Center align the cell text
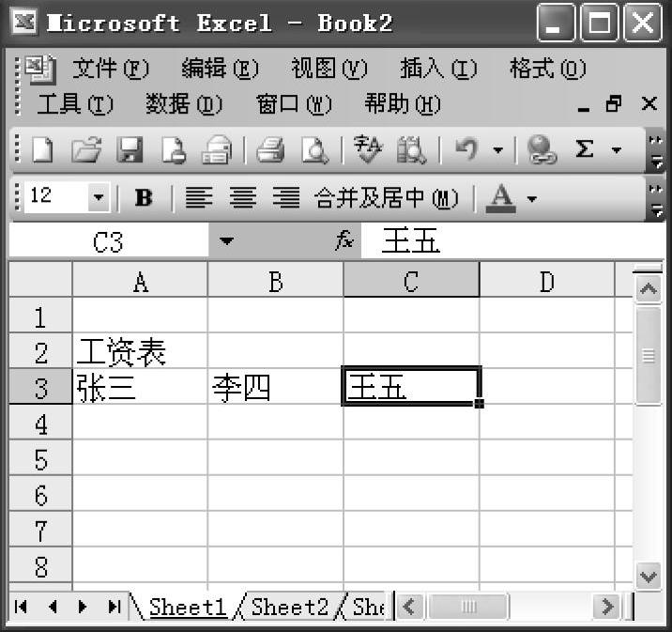The image size is (672, 632). coord(242,197)
